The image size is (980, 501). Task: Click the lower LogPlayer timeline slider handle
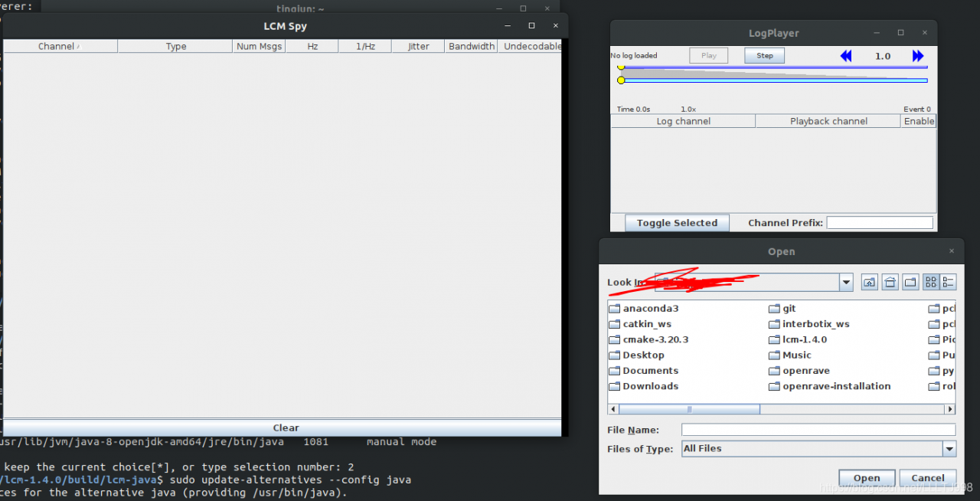coord(621,80)
